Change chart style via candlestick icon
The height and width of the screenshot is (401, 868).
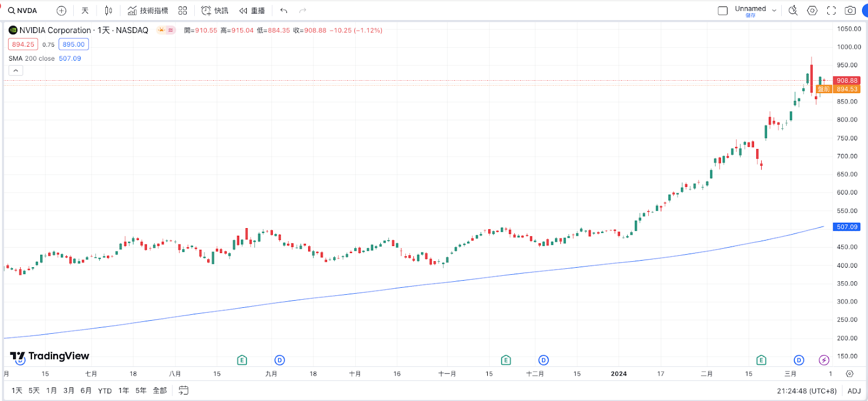[108, 11]
